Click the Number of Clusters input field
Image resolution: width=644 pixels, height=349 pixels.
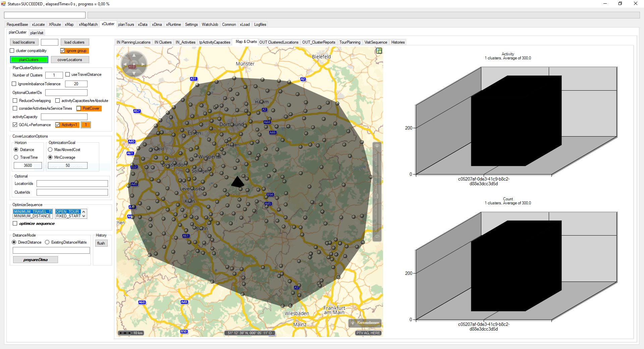coord(54,75)
